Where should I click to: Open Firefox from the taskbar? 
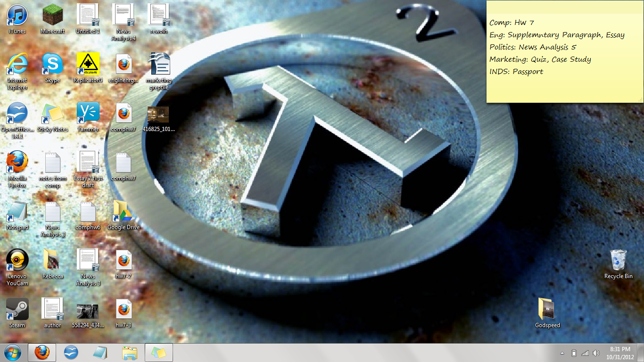tap(42, 353)
